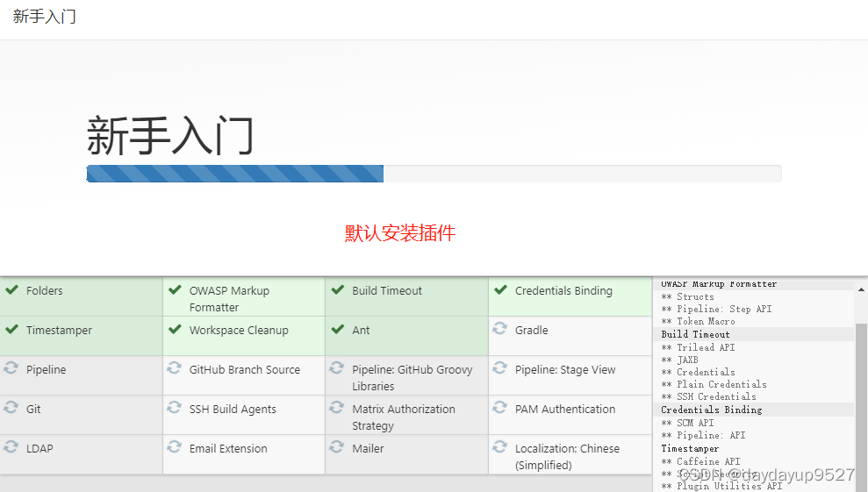868x492 pixels.
Task: Select the Pipeline plugin label
Action: tap(46, 370)
